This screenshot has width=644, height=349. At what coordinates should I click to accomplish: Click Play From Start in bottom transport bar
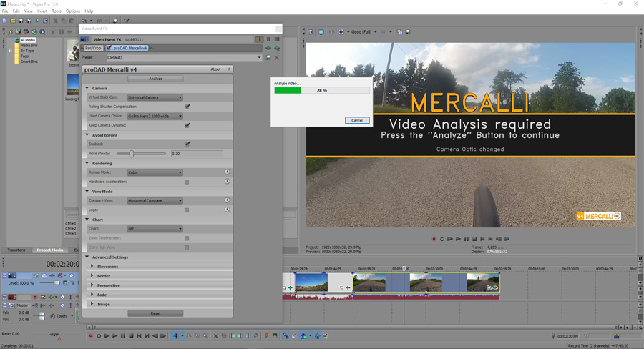[x=107, y=336]
